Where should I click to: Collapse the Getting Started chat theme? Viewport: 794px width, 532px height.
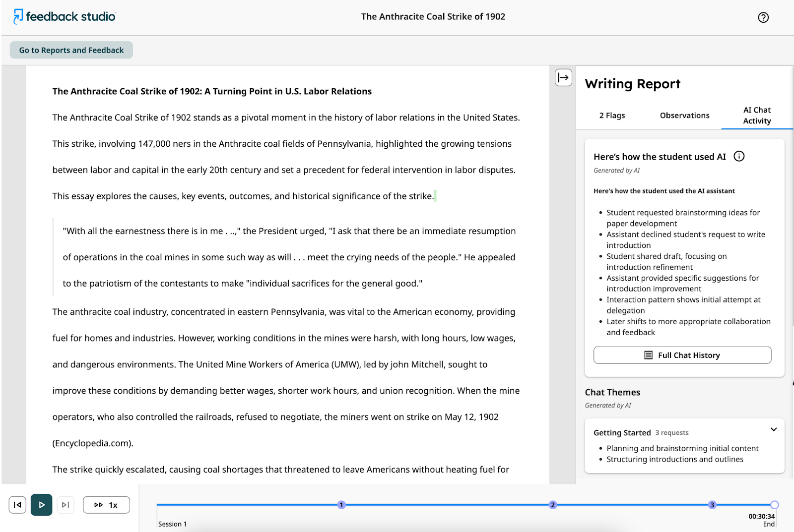pos(773,429)
